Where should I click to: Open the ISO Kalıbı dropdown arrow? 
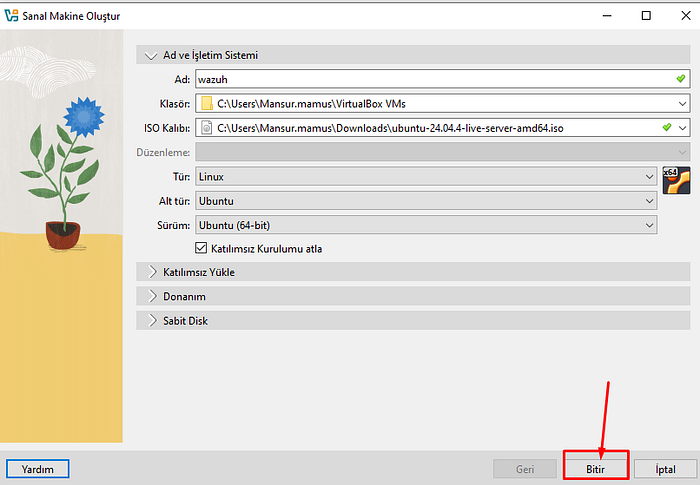click(x=682, y=128)
